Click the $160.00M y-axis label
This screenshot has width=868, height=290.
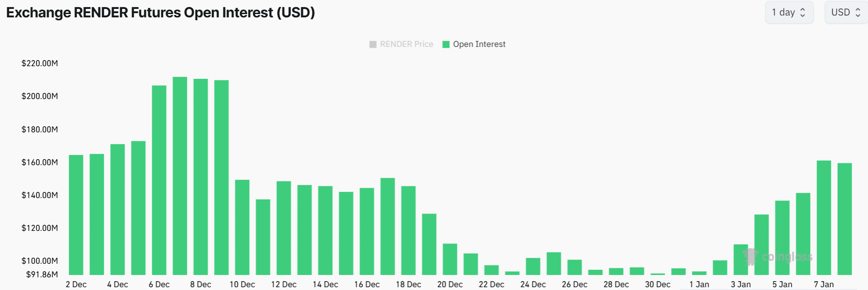pos(40,162)
